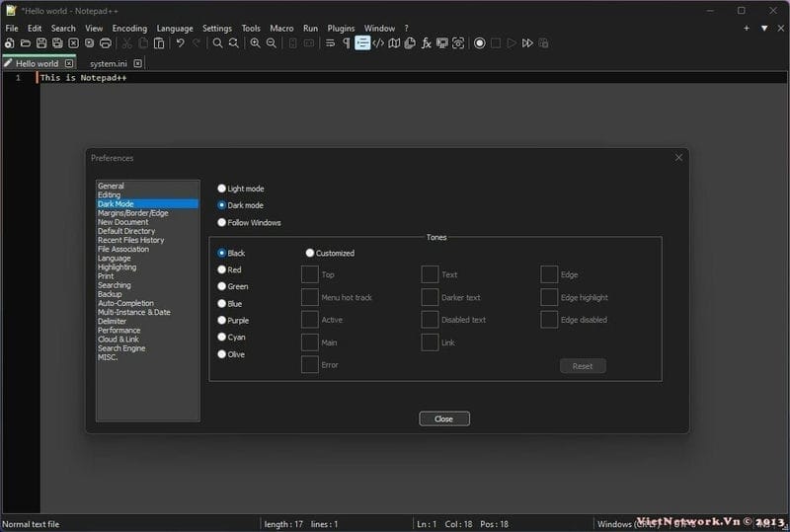Image resolution: width=790 pixels, height=532 pixels.
Task: Close the Preferences dialog with X
Action: pyautogui.click(x=678, y=158)
